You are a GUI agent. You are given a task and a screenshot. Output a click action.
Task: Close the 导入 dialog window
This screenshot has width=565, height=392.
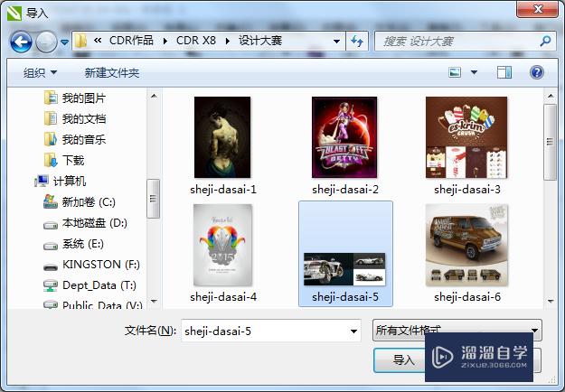(x=538, y=9)
